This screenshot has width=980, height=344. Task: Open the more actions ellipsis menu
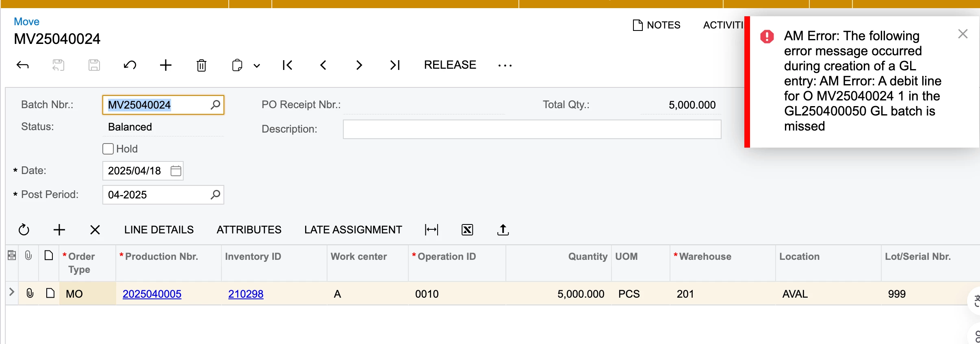pyautogui.click(x=505, y=65)
